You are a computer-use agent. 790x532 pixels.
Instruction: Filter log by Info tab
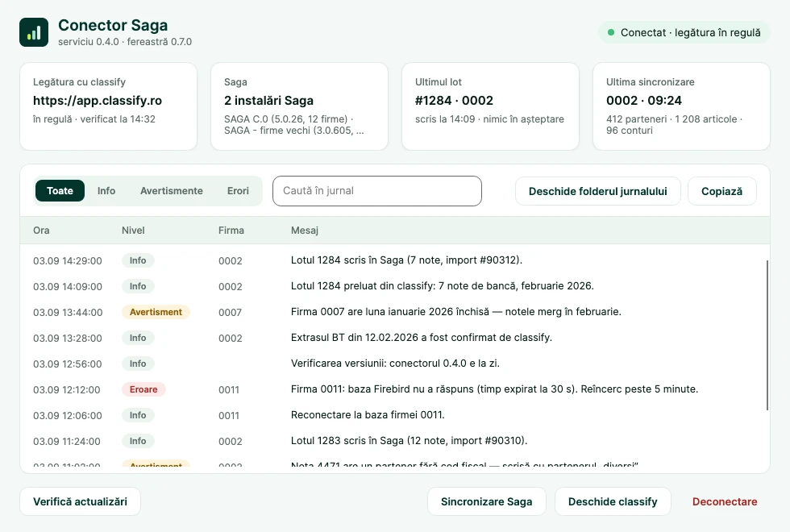coord(106,191)
